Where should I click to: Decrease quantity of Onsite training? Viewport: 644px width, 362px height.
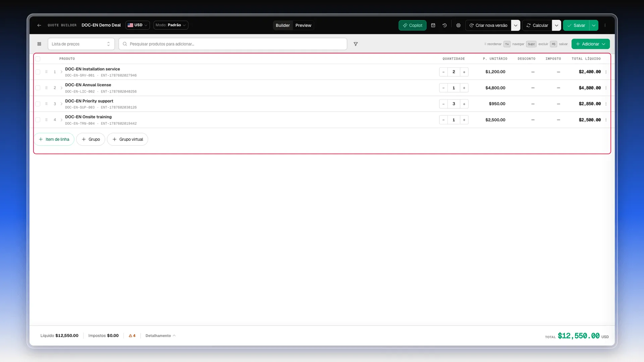(443, 120)
